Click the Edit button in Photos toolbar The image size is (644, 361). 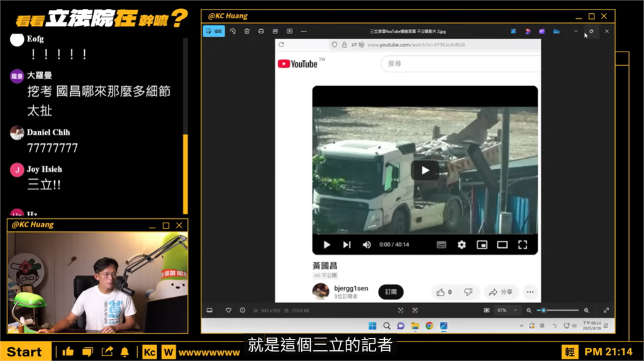214,31
